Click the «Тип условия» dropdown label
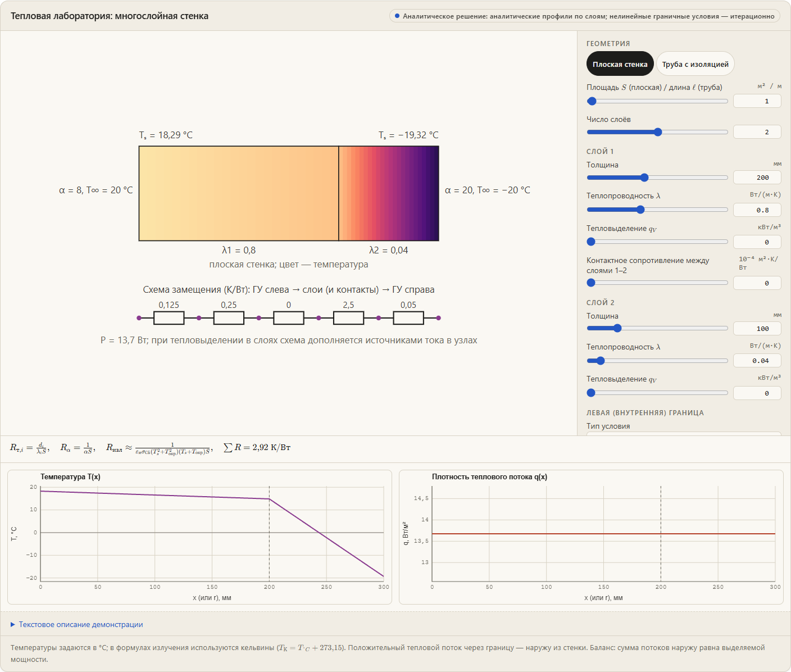The width and height of the screenshot is (791, 672). point(608,426)
